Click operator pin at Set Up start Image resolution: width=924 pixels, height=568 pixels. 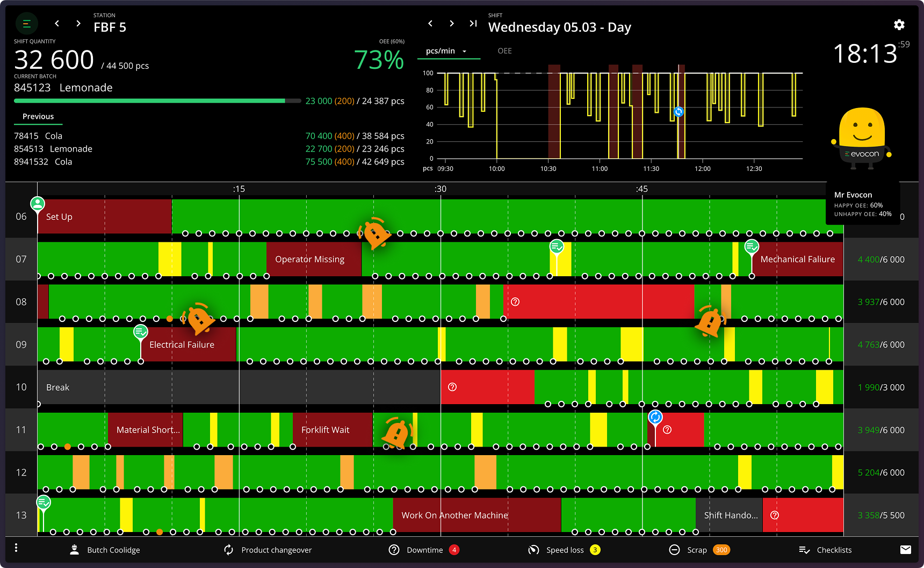coord(37,204)
